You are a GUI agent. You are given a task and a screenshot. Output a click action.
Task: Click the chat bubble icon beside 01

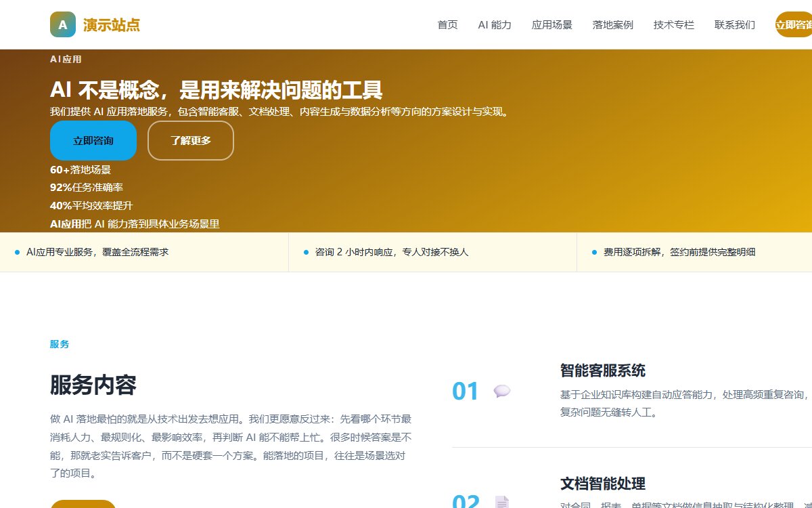tap(502, 391)
